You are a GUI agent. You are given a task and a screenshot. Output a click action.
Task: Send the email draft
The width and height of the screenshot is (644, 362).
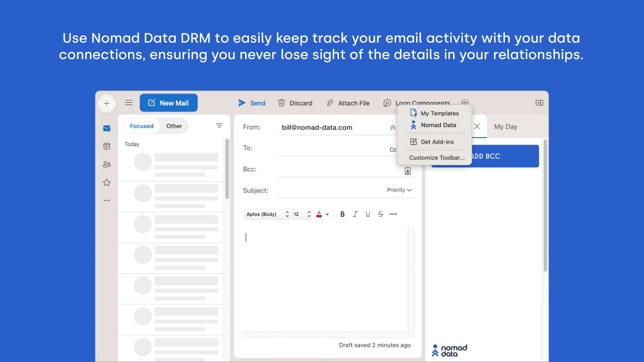252,103
